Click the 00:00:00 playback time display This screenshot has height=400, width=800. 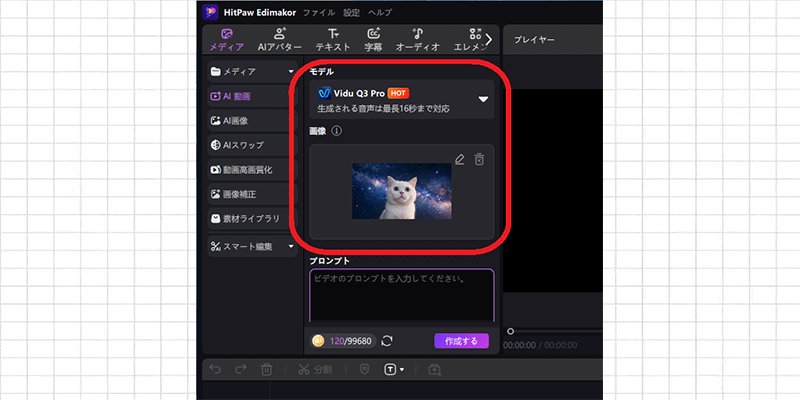coord(519,345)
